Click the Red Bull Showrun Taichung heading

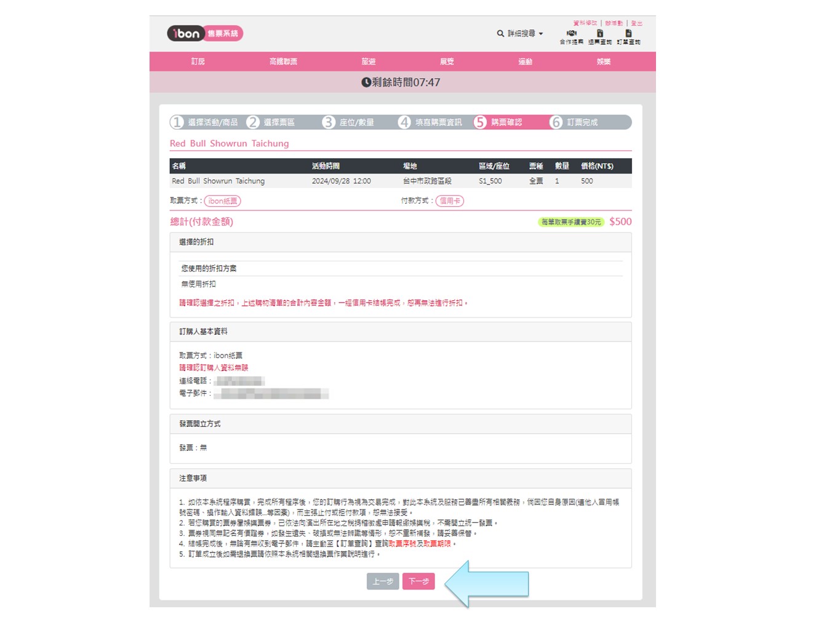(230, 143)
